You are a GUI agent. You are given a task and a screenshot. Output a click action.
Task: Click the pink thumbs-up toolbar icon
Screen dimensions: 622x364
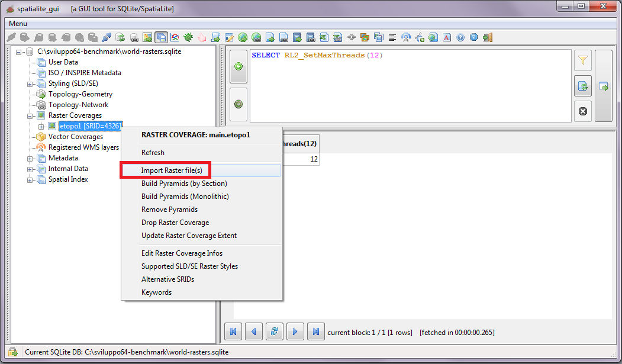[x=202, y=37]
